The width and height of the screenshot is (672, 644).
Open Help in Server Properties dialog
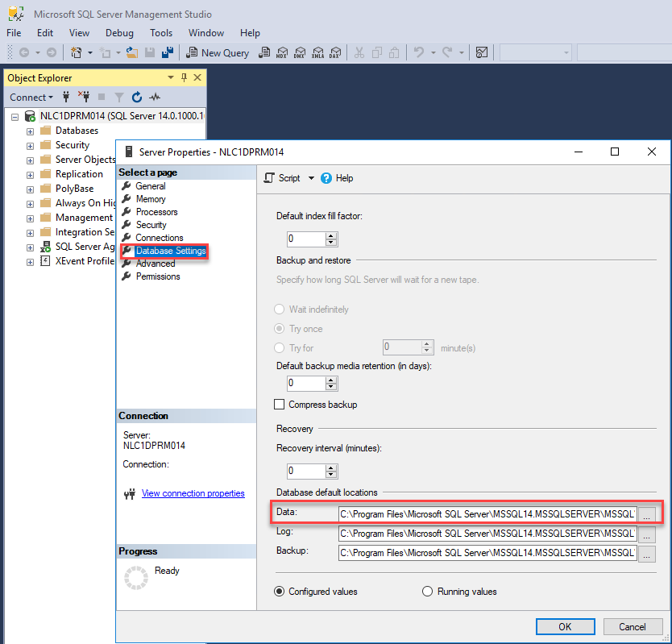338,178
